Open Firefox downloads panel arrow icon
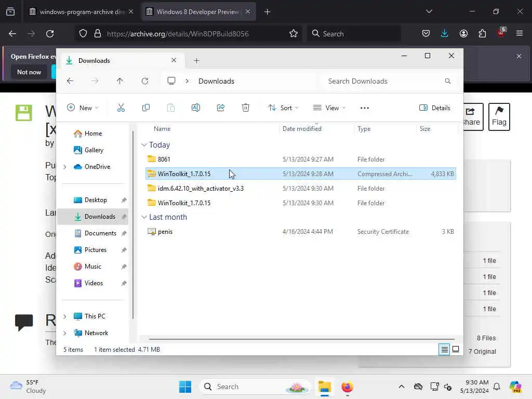 445,34
